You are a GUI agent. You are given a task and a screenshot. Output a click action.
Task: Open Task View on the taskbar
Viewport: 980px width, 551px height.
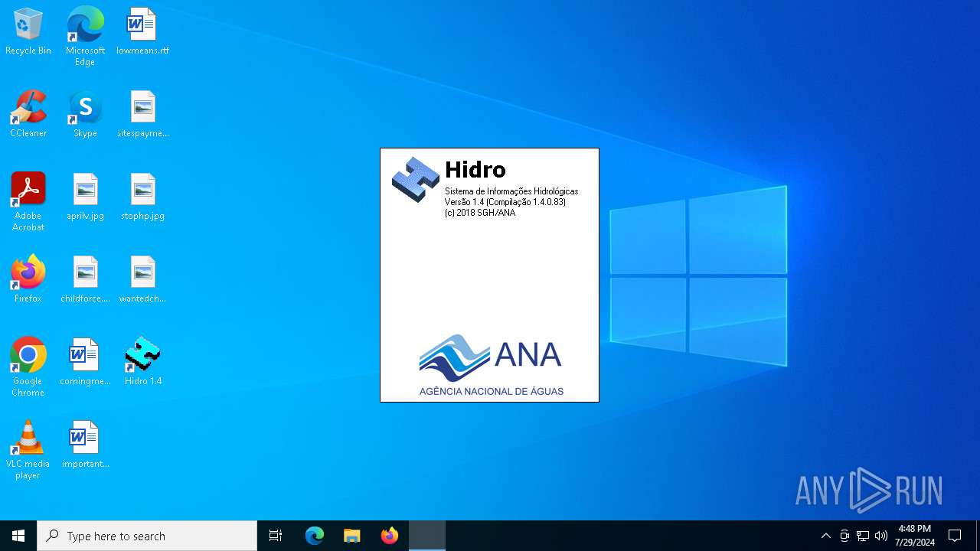(276, 536)
